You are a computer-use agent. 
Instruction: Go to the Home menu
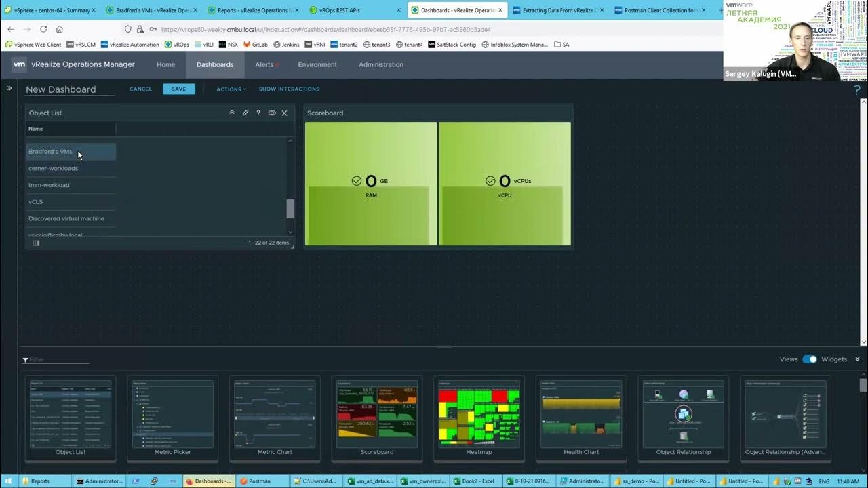(x=165, y=65)
